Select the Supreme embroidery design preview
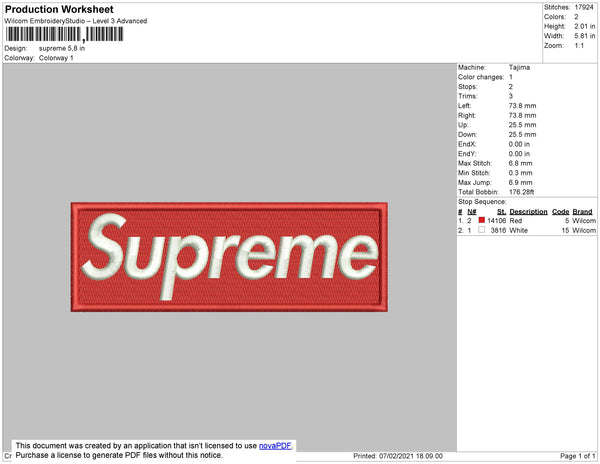600x464 pixels. (x=229, y=257)
